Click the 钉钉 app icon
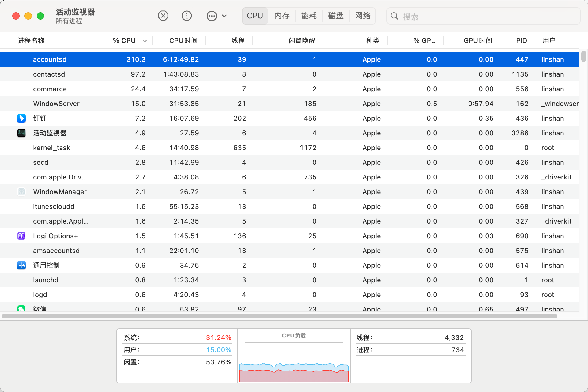The width and height of the screenshot is (588, 392). click(x=21, y=118)
